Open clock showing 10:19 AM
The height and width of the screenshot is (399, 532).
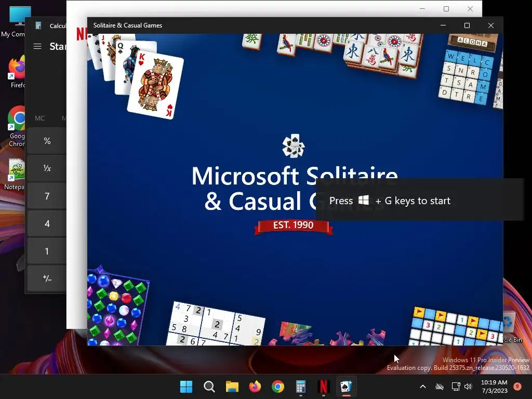click(x=494, y=387)
